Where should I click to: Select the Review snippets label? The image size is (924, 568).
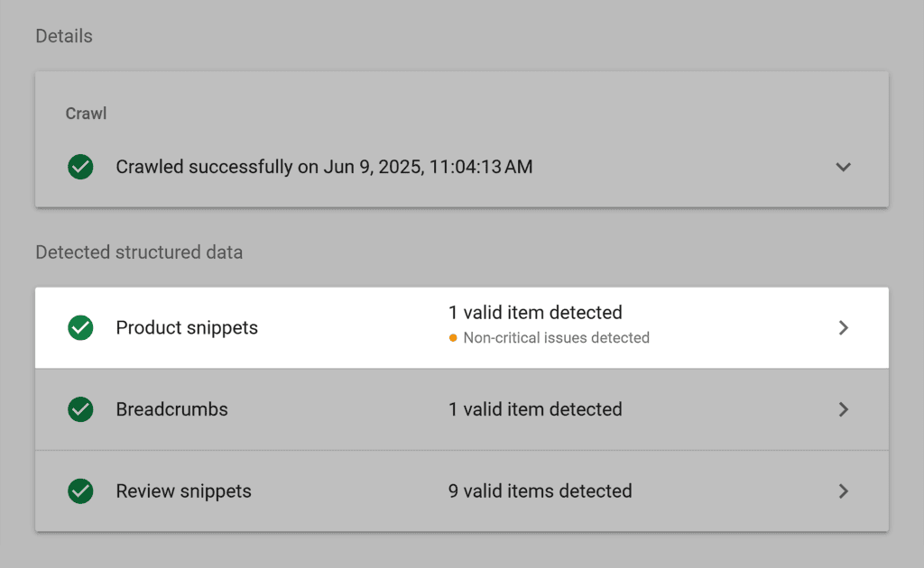coord(183,491)
